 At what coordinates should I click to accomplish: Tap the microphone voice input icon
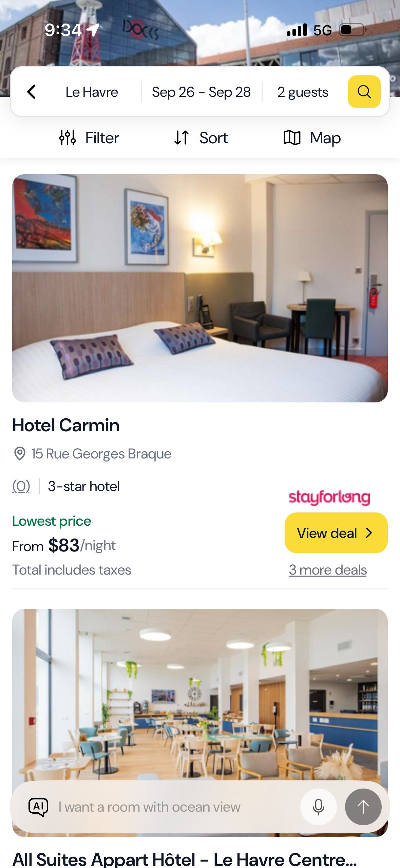click(x=318, y=807)
